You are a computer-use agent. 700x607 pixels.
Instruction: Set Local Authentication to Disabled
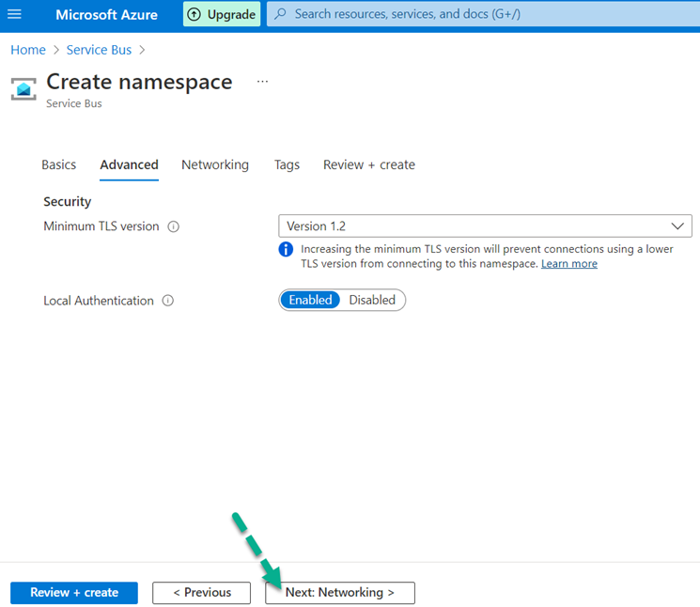[372, 300]
